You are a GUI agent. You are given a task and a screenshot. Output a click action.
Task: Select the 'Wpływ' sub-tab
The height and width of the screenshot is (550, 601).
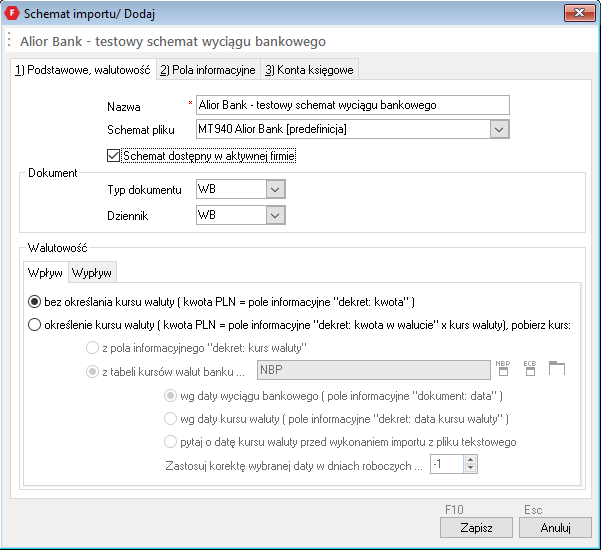(x=45, y=273)
